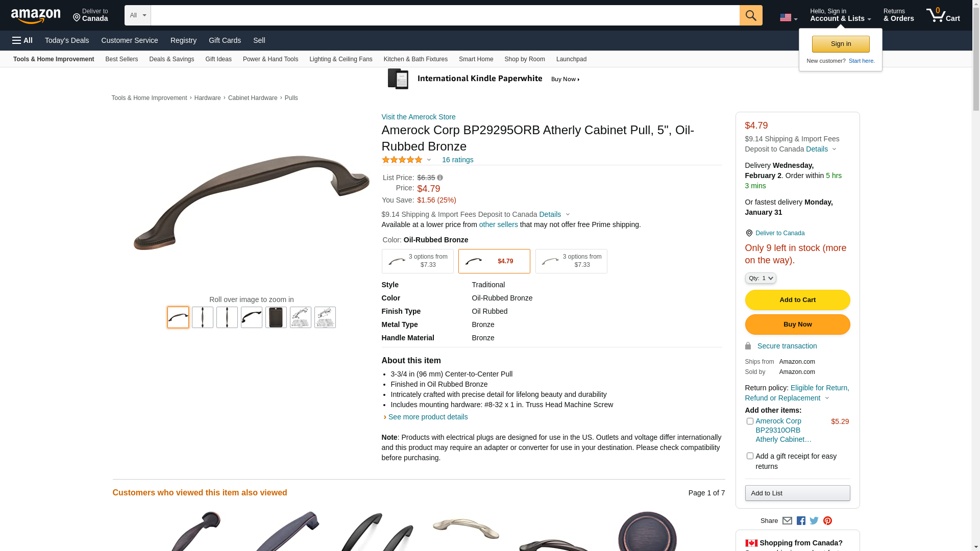Expand the country flag language selector

pyautogui.click(x=789, y=18)
